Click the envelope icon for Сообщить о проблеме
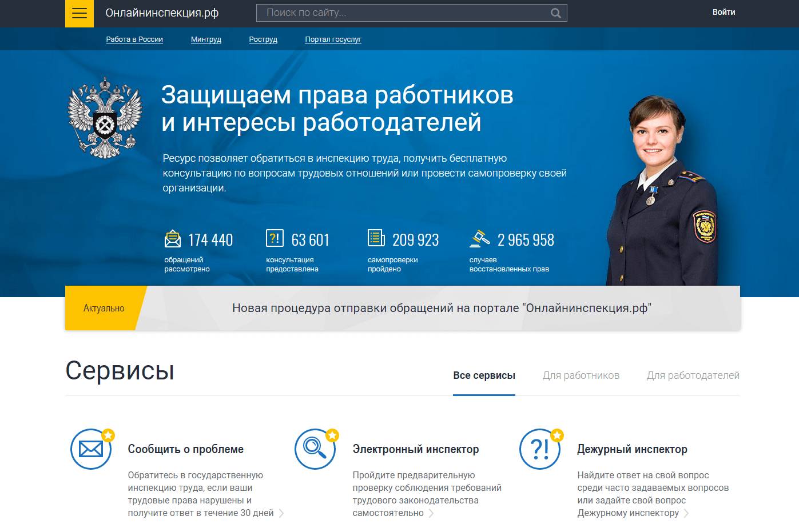Image resolution: width=799 pixels, height=532 pixels. point(91,449)
